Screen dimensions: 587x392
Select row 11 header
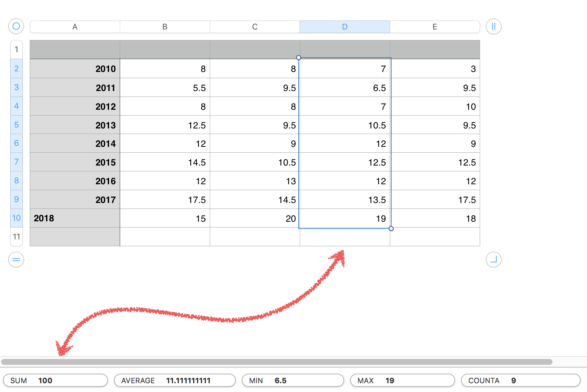coord(17,237)
